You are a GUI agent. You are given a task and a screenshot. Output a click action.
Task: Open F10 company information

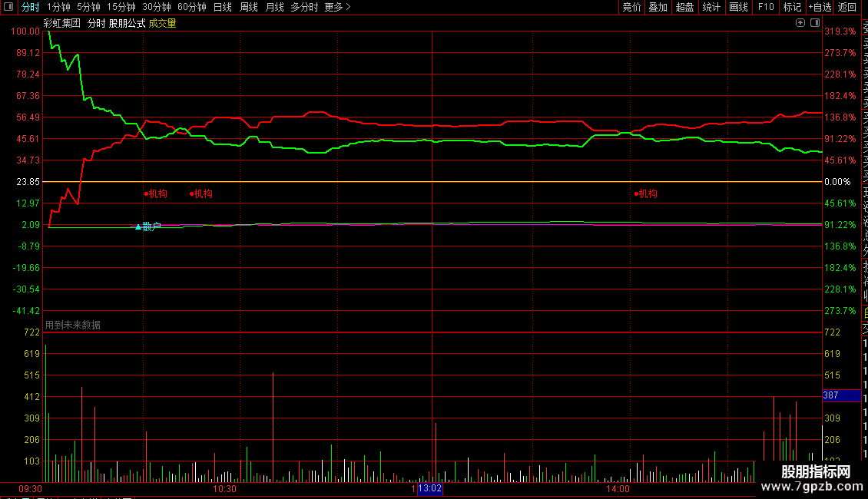point(766,7)
